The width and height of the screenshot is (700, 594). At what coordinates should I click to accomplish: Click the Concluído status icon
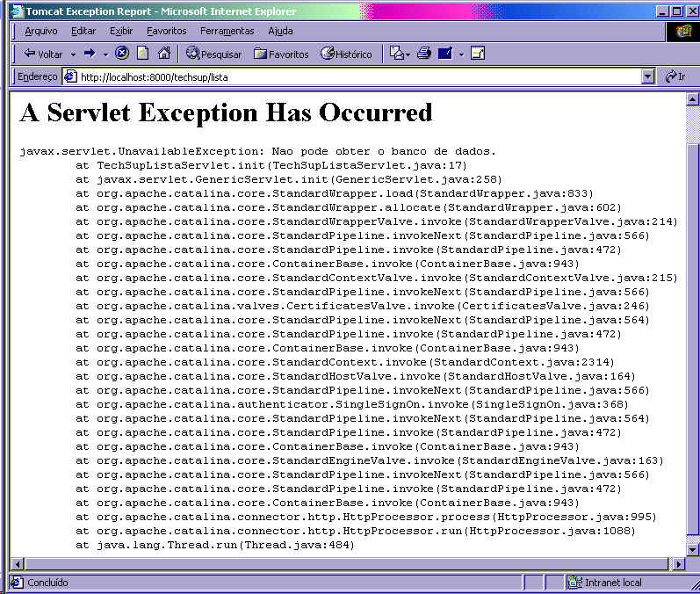(17, 583)
